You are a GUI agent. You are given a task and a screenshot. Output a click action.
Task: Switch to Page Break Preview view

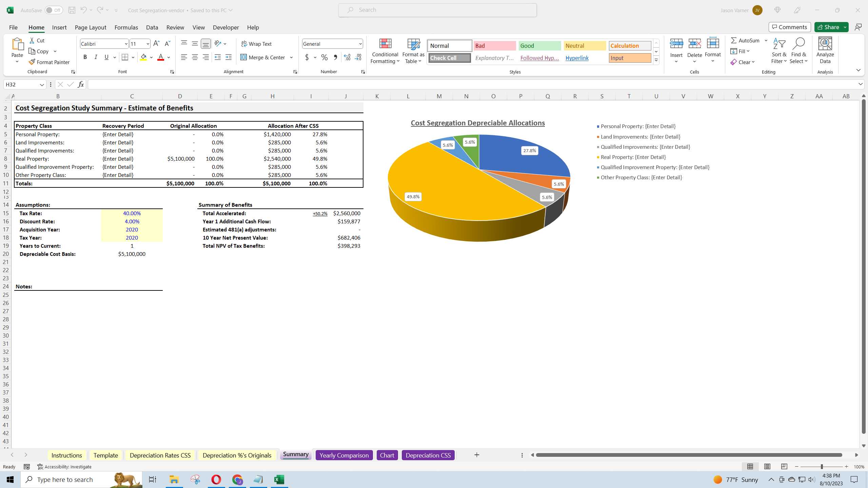(x=784, y=467)
